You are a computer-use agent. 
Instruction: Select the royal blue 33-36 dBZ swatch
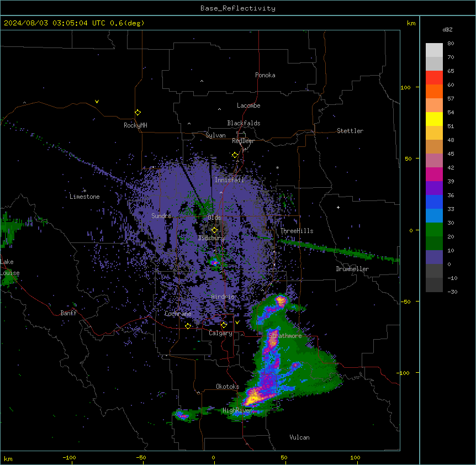pos(434,202)
